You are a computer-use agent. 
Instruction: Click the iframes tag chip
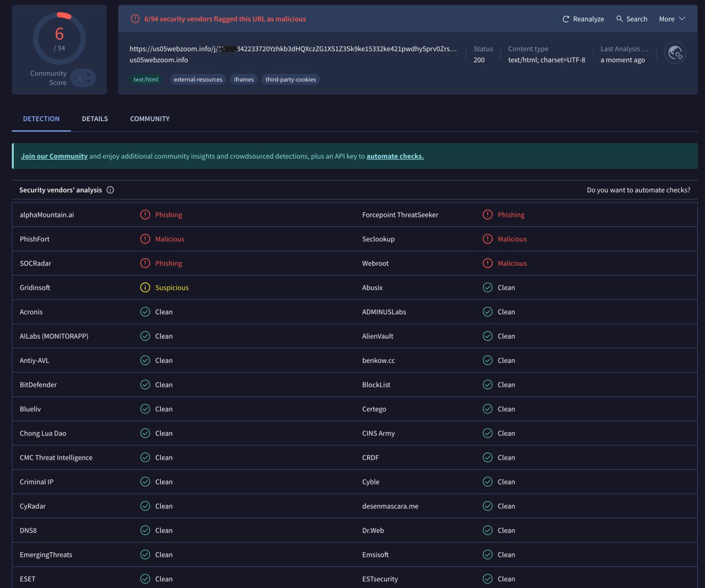tap(243, 79)
